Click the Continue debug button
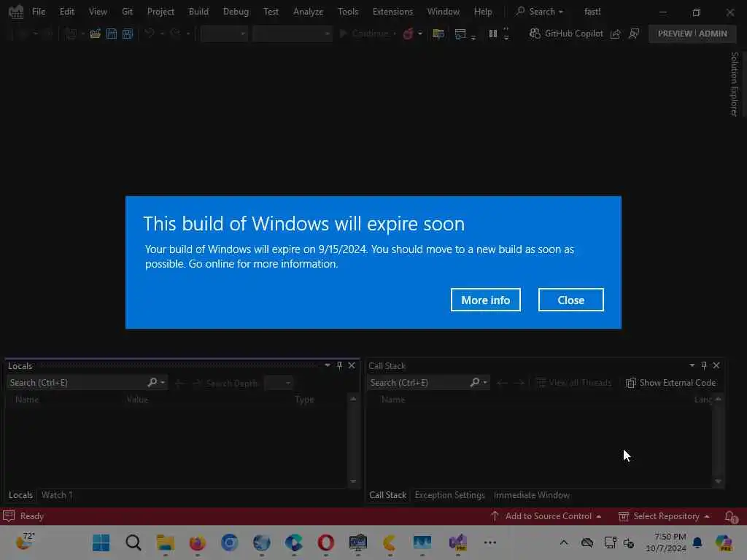The image size is (747, 560). (x=365, y=34)
